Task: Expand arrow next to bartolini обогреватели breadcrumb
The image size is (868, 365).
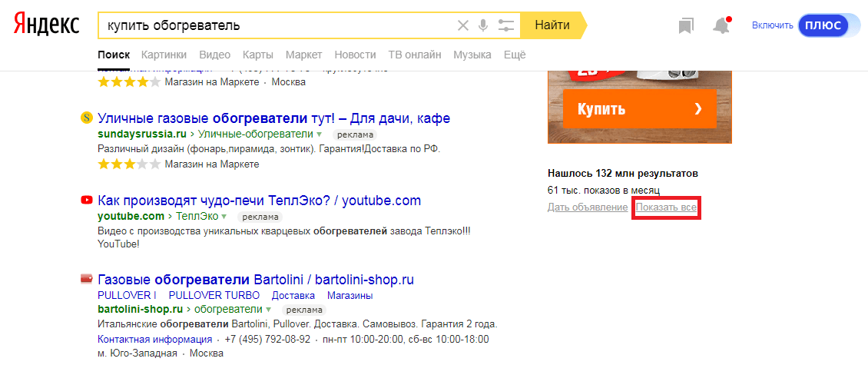Action: (x=269, y=309)
